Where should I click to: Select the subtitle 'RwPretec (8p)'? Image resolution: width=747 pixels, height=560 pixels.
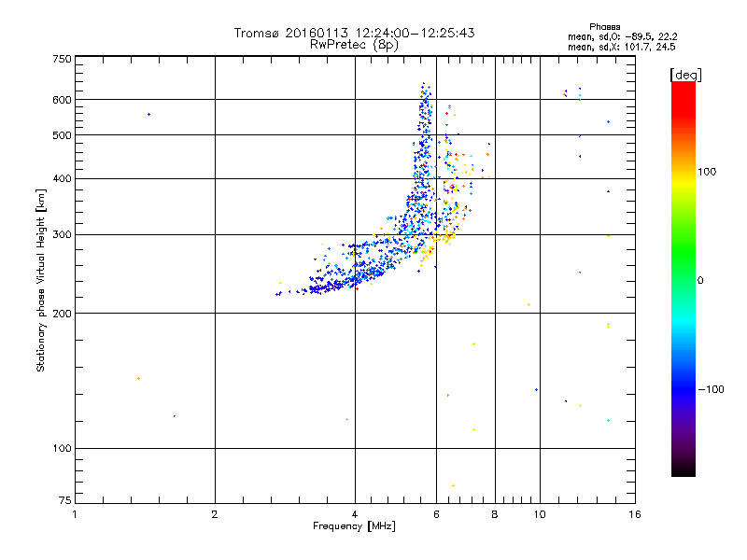[354, 45]
